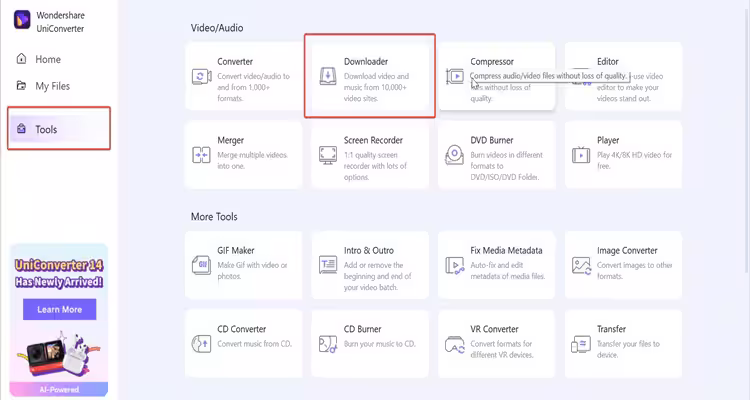Viewport: 750px width, 400px height.
Task: Click the "Video/Audio" section heading
Action: click(x=217, y=28)
